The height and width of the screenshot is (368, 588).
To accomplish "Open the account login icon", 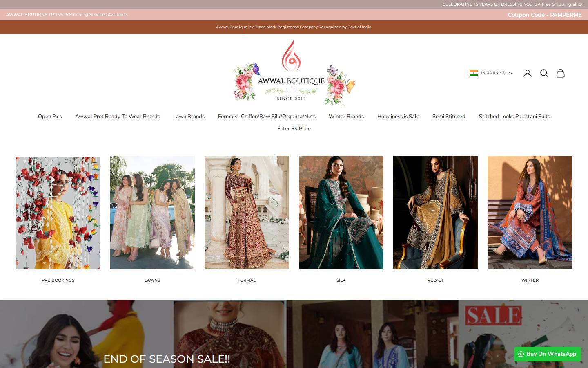I will [528, 73].
